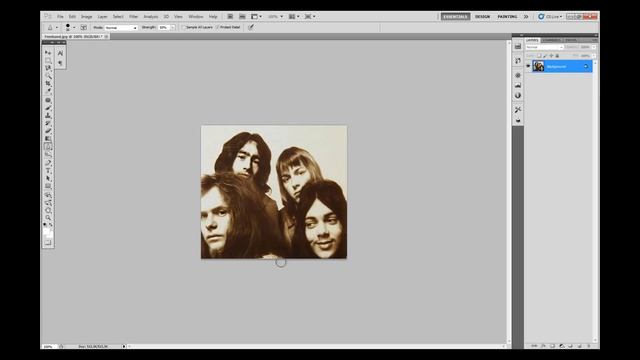Toggle lock image pixels in Layers

(545, 56)
